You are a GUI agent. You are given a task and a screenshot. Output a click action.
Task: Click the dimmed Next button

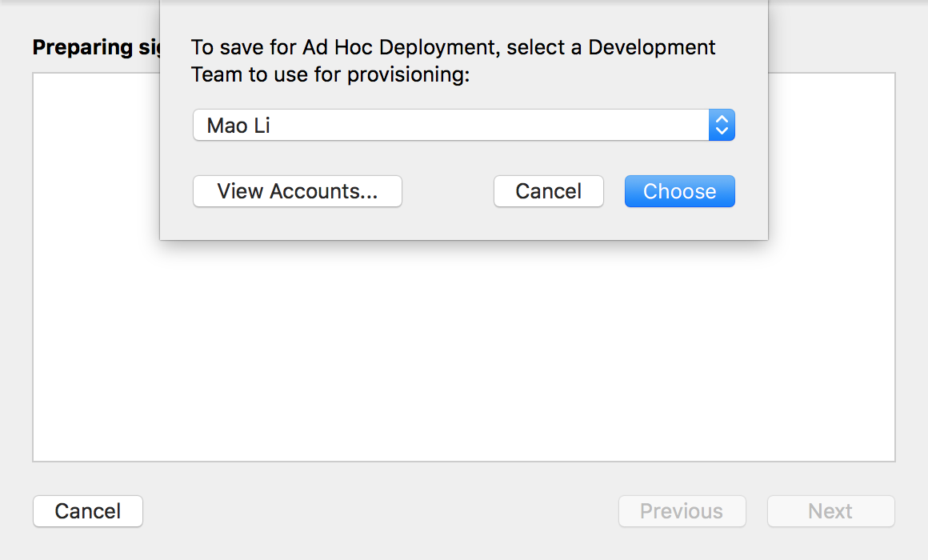pos(830,511)
